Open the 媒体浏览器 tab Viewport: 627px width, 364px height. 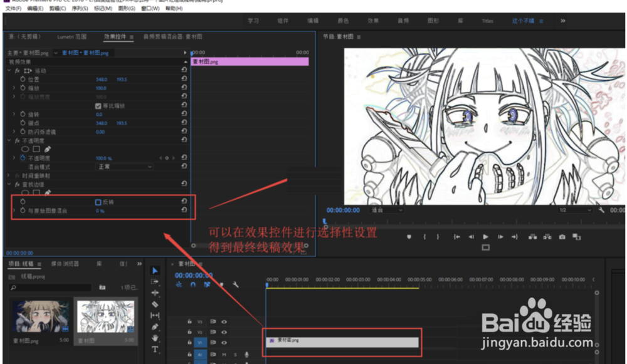[x=65, y=264]
